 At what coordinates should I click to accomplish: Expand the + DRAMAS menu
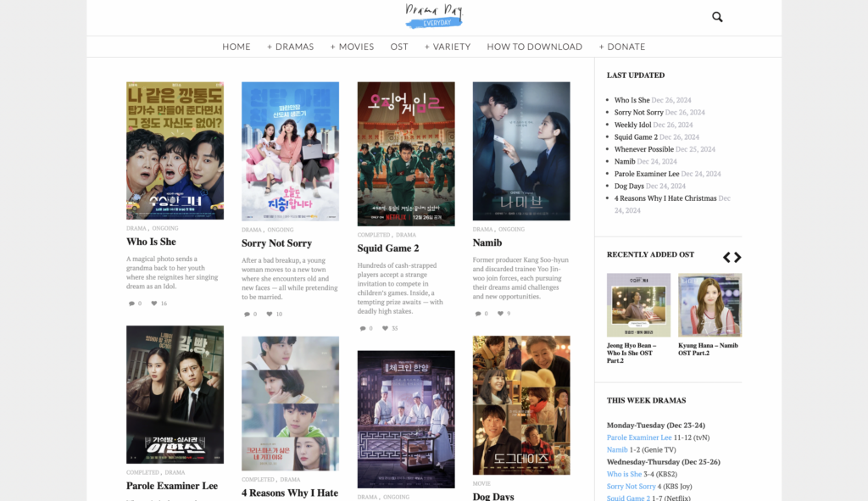click(x=291, y=47)
